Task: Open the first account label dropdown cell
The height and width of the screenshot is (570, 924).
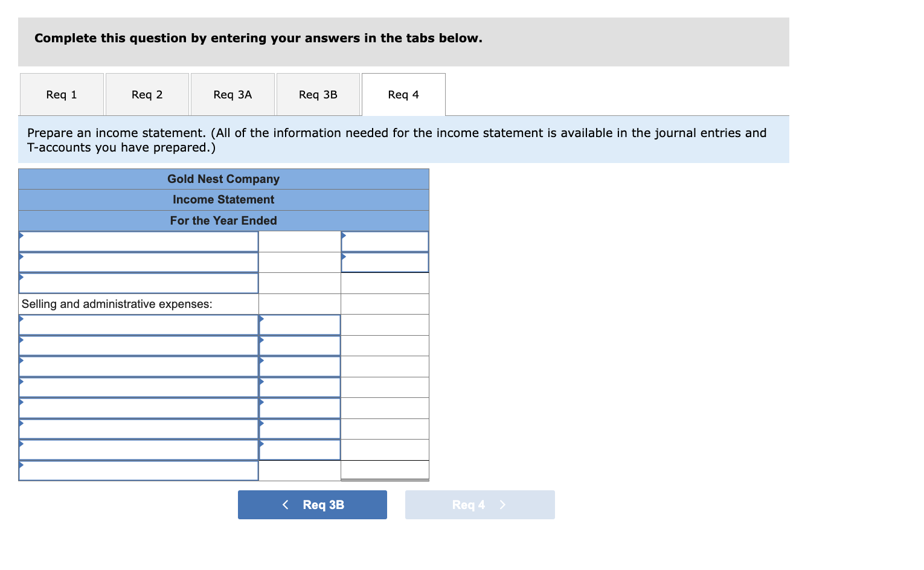Action: (138, 240)
